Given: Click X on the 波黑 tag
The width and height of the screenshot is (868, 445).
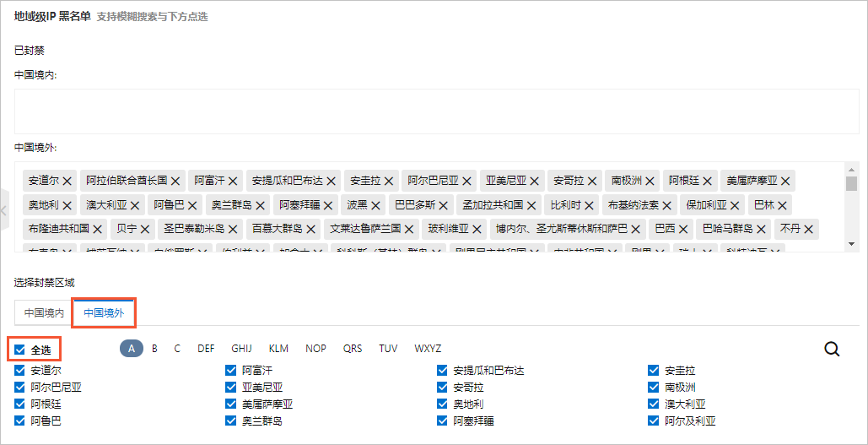Looking at the screenshot, I should tap(376, 205).
